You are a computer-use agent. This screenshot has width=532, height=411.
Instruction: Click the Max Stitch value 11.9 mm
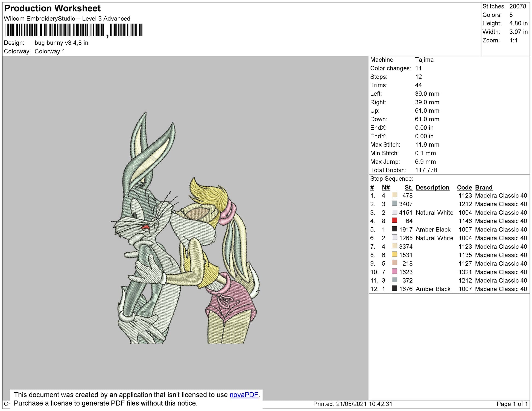(427, 145)
